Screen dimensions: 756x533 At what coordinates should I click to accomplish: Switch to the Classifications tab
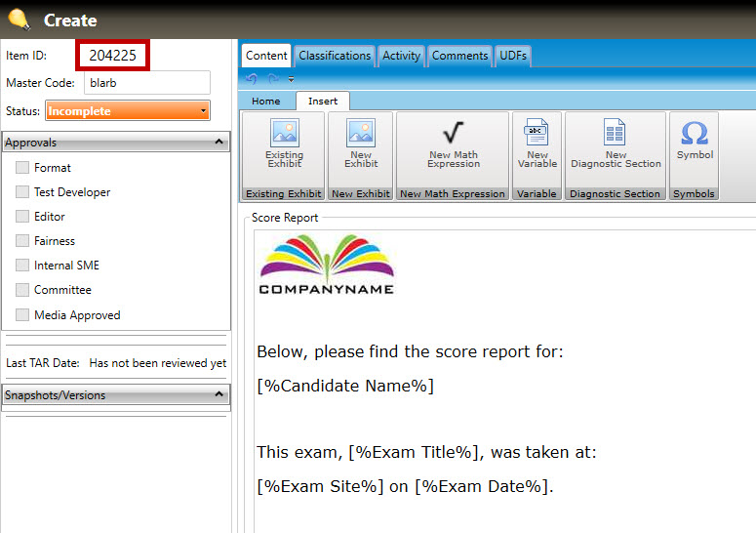(x=335, y=56)
